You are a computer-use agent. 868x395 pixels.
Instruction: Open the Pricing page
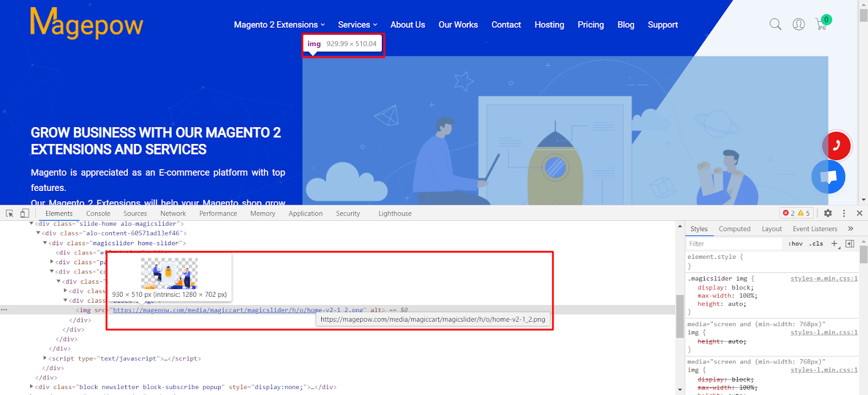[591, 25]
